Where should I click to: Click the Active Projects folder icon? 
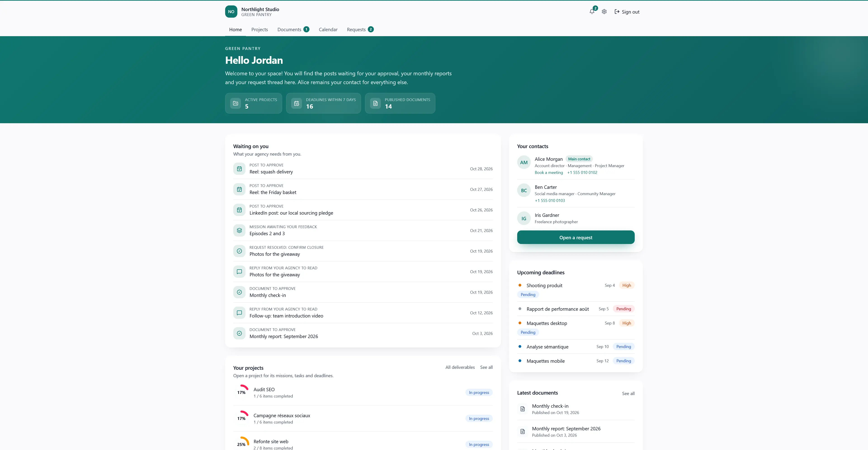(236, 103)
